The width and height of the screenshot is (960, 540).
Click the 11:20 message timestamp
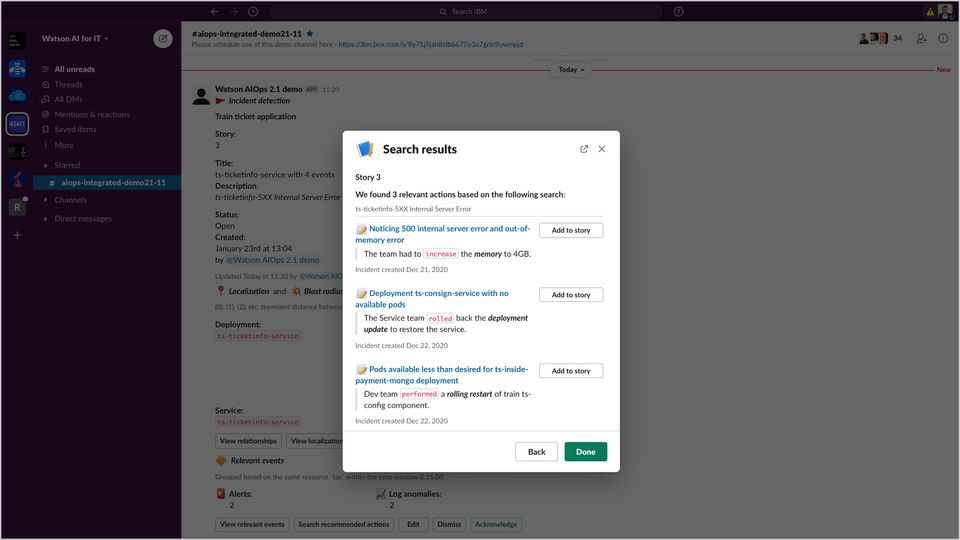point(331,90)
